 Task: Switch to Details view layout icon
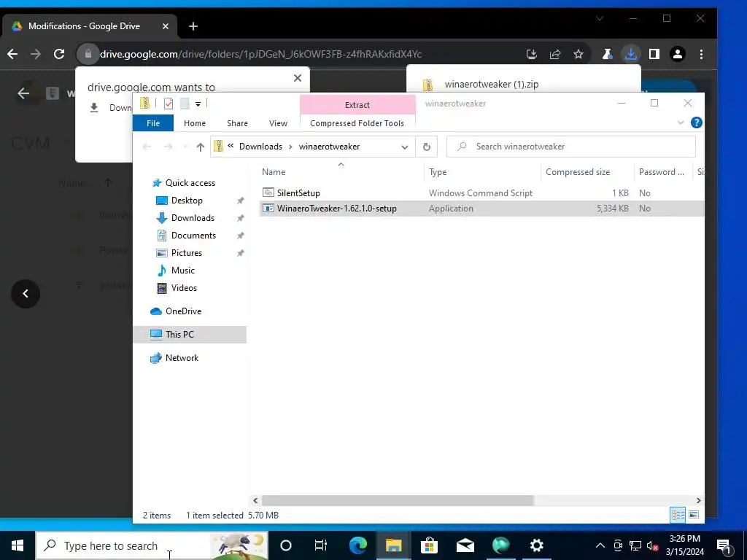[678, 515]
